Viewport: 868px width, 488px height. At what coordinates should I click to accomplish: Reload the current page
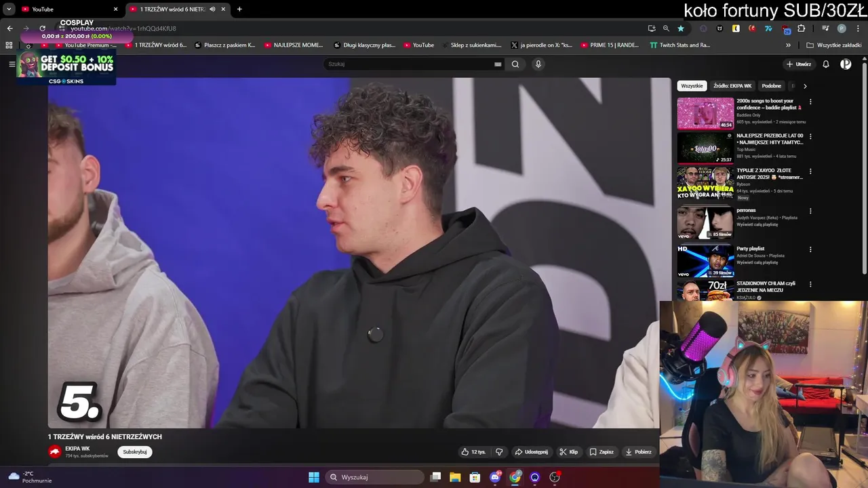[x=43, y=28]
